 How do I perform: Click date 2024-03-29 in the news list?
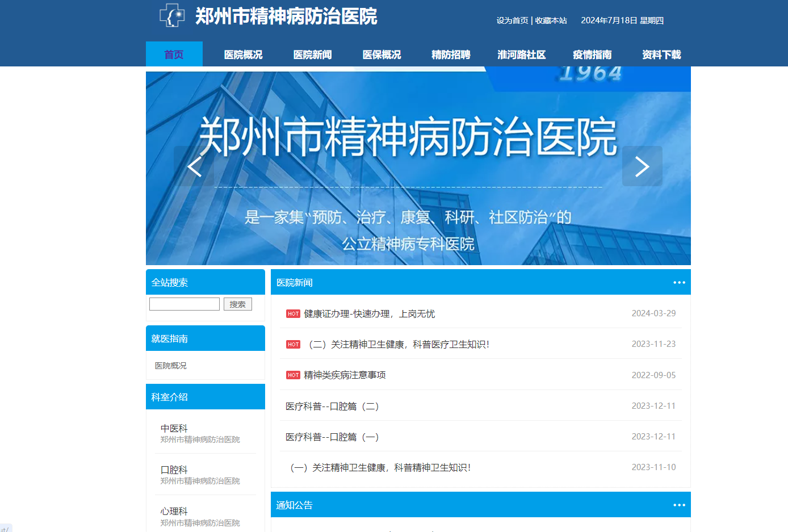point(653,313)
